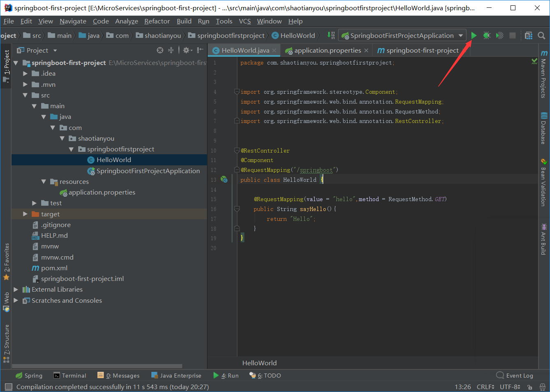The width and height of the screenshot is (550, 392).
Task: Open Search Everywhere magnifier icon
Action: pyautogui.click(x=541, y=36)
